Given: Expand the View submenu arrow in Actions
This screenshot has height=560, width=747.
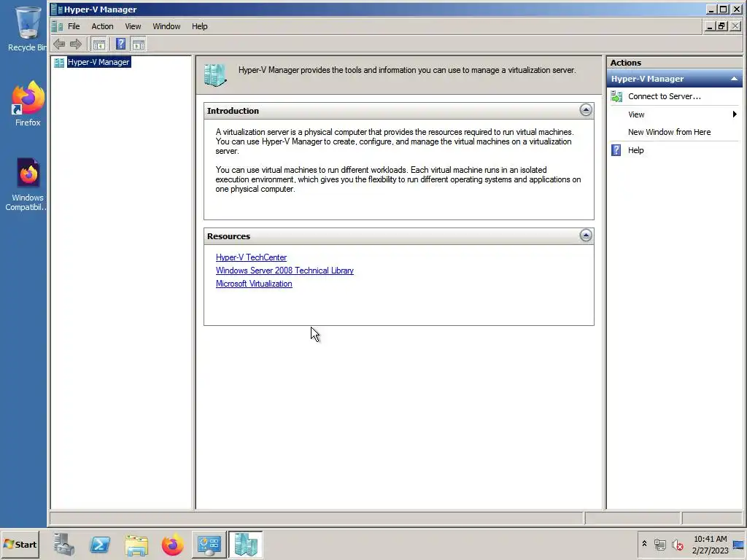Looking at the screenshot, I should coord(735,114).
